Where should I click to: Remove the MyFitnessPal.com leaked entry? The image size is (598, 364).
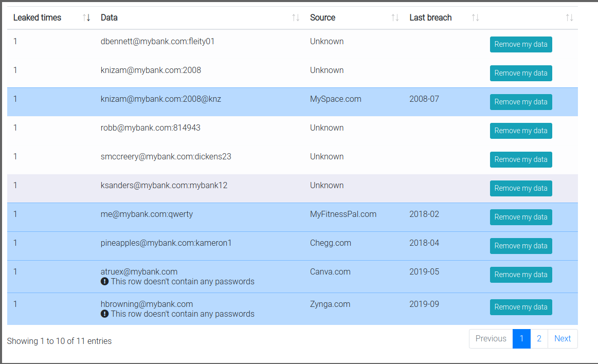point(520,217)
